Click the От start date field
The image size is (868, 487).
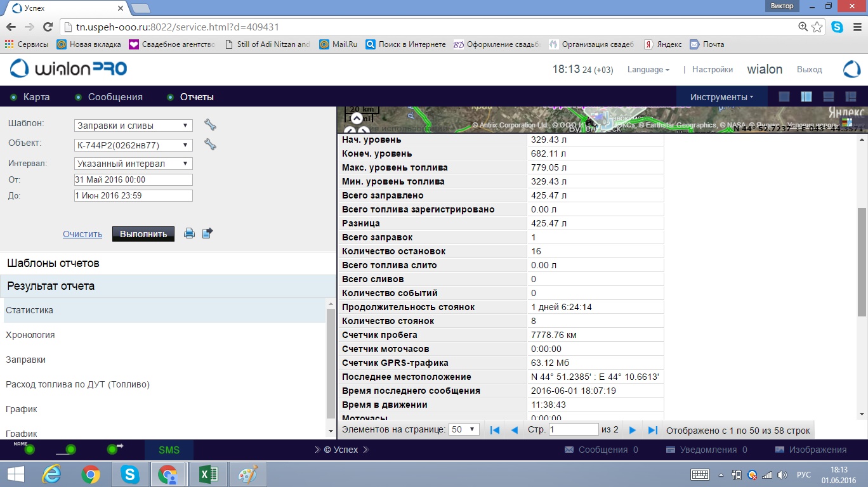(x=133, y=179)
